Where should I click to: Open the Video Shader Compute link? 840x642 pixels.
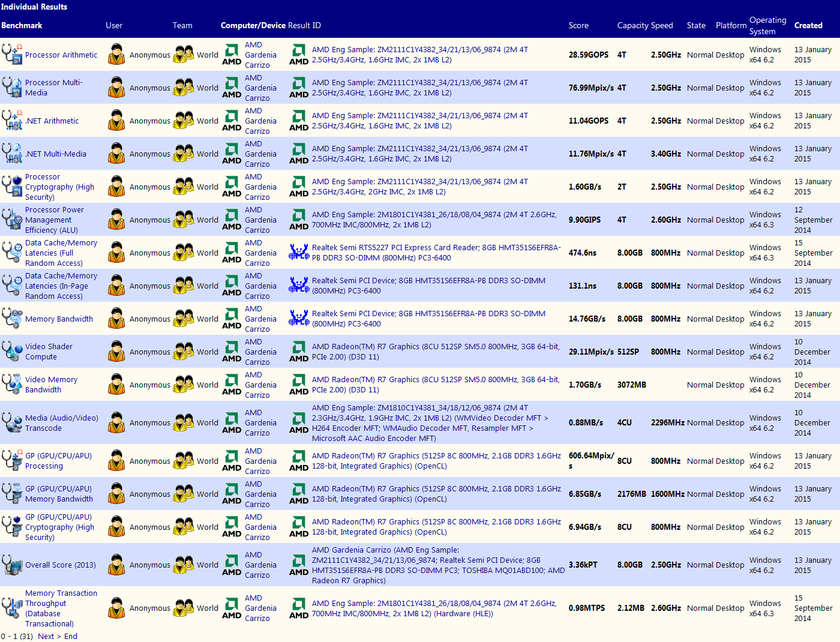point(49,352)
